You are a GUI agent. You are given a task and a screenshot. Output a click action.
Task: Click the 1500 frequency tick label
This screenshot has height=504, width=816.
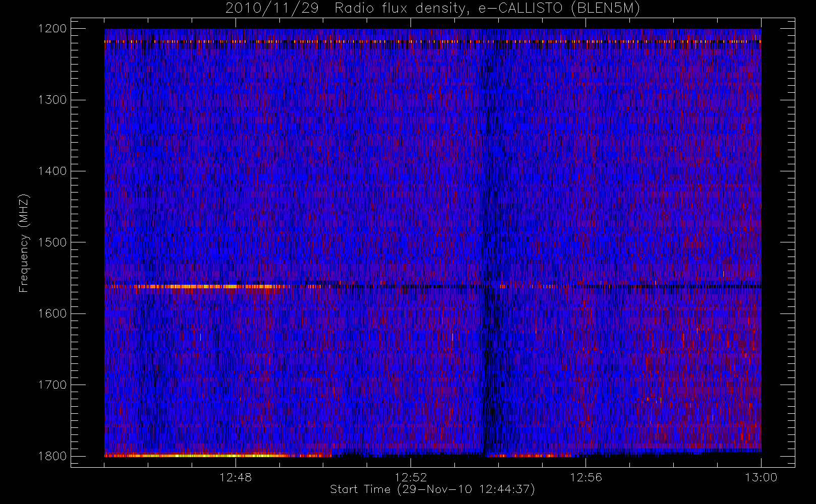pyautogui.click(x=52, y=242)
